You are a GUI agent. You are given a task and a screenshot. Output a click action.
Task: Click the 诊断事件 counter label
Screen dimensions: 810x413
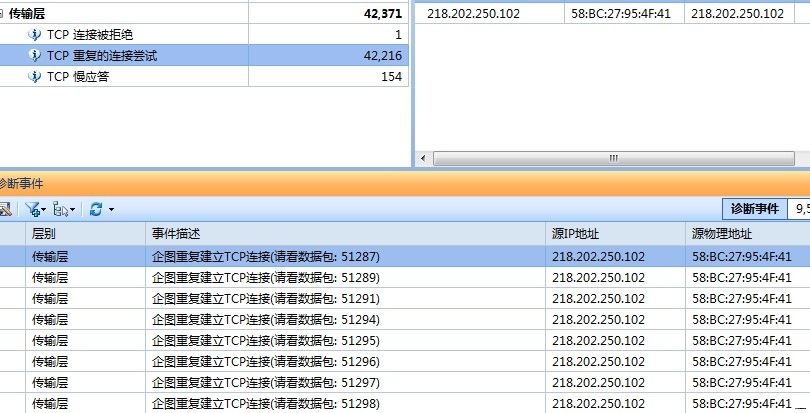[x=754, y=209]
